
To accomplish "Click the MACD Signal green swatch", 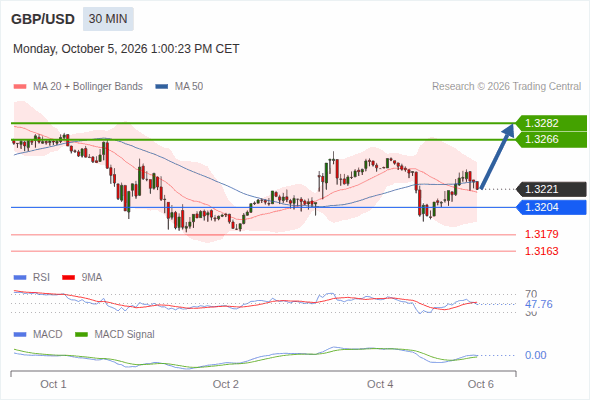I will click(81, 335).
